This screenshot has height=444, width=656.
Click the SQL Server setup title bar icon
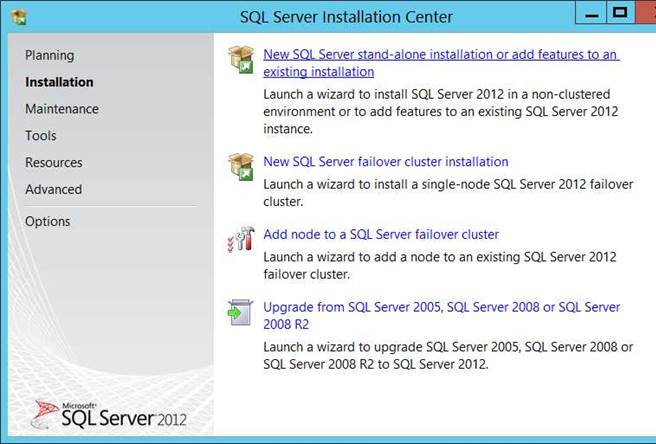[x=19, y=17]
